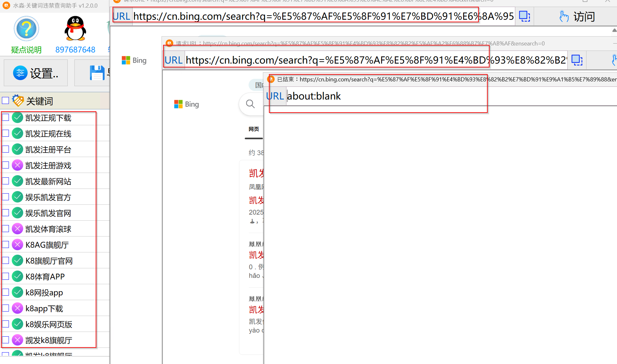Click the green check icon beside 娱乐凯发官方
This screenshot has width=617, height=364.
[x=17, y=197]
